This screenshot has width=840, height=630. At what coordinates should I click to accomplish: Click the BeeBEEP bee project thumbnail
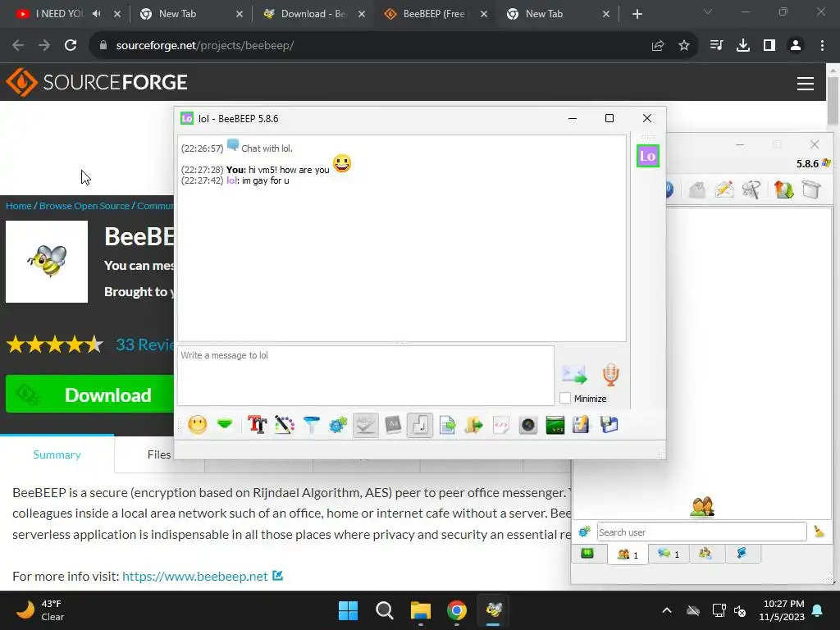click(x=47, y=262)
